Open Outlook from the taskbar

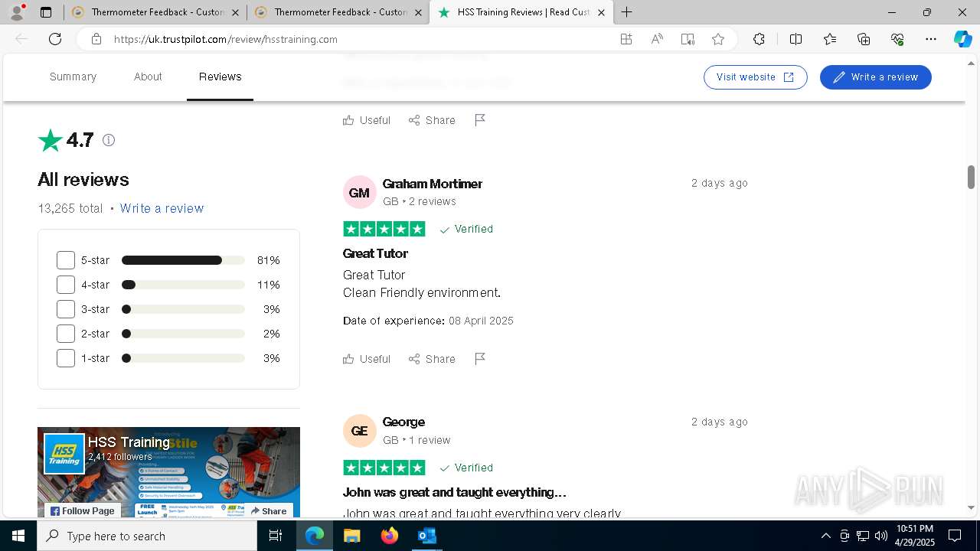426,536
